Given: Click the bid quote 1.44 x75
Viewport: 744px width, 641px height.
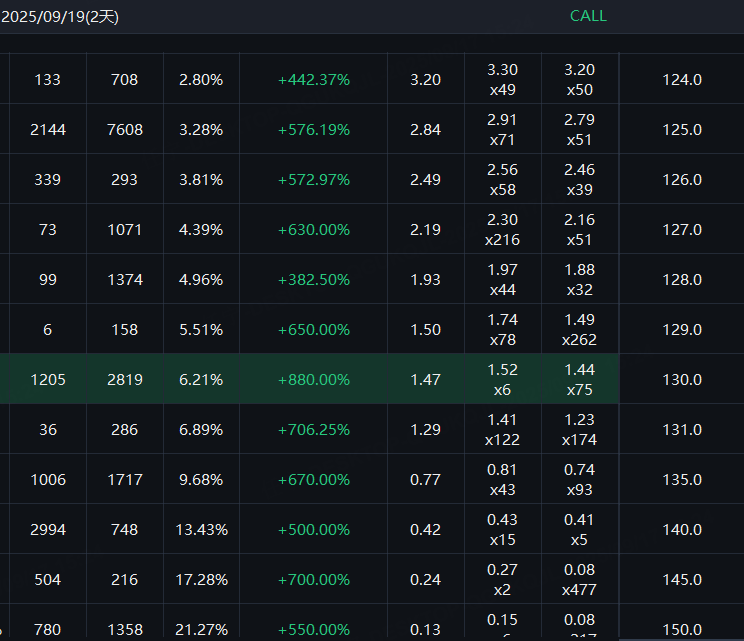Looking at the screenshot, I should click(579, 380).
